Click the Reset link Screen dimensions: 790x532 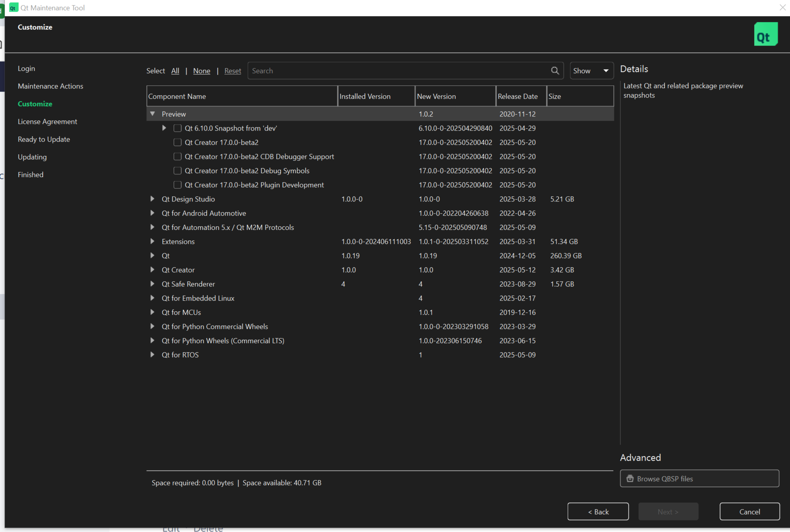[233, 71]
